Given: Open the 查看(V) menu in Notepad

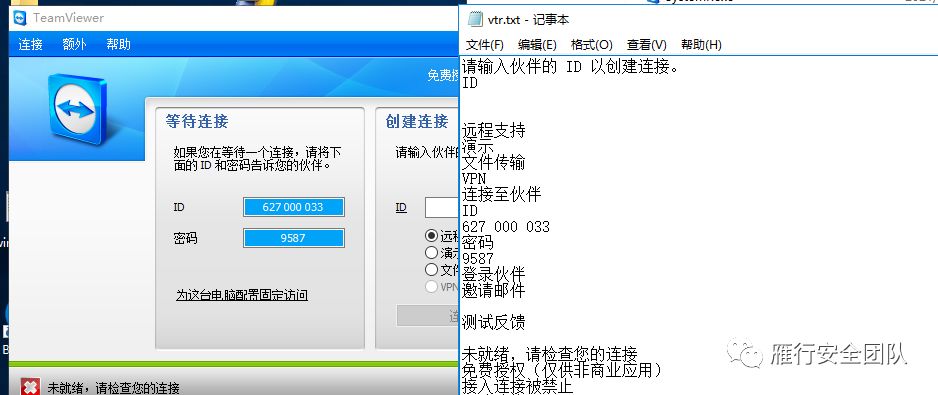Looking at the screenshot, I should [x=647, y=45].
